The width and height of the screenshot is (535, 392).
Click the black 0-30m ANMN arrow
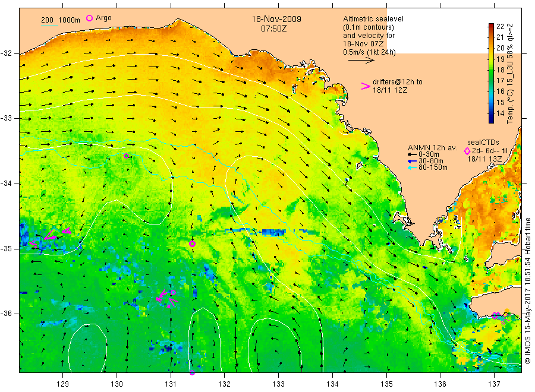pyautogui.click(x=413, y=154)
